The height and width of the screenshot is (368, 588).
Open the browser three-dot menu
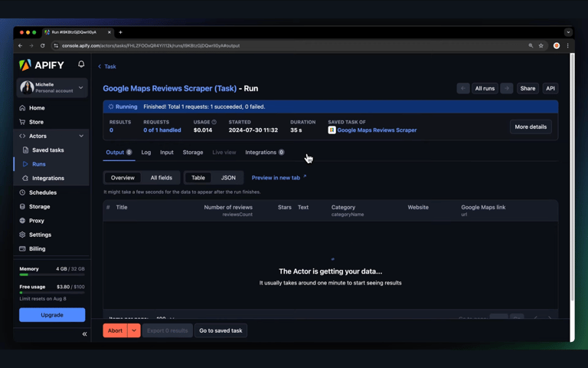(x=568, y=46)
